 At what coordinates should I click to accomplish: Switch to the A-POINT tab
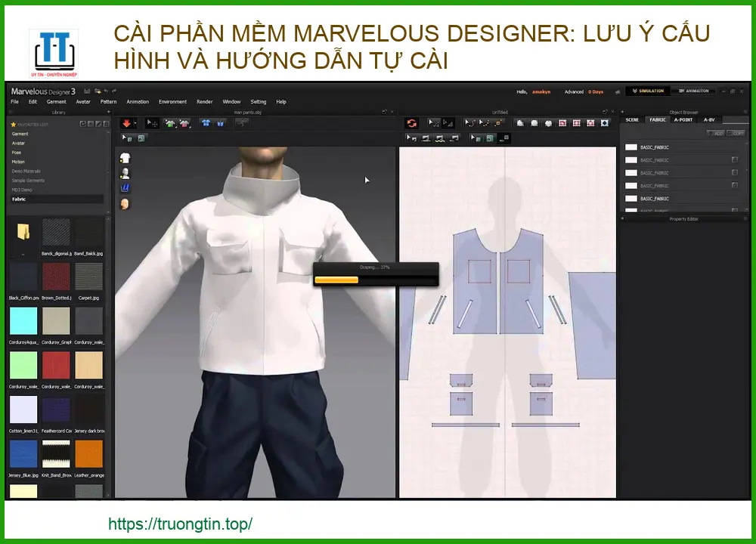tap(683, 119)
